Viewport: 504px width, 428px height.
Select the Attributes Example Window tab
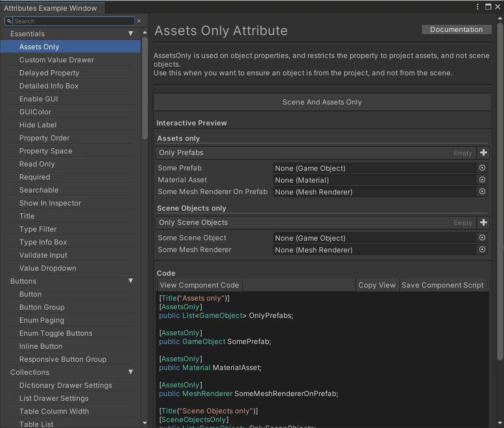pyautogui.click(x=52, y=8)
